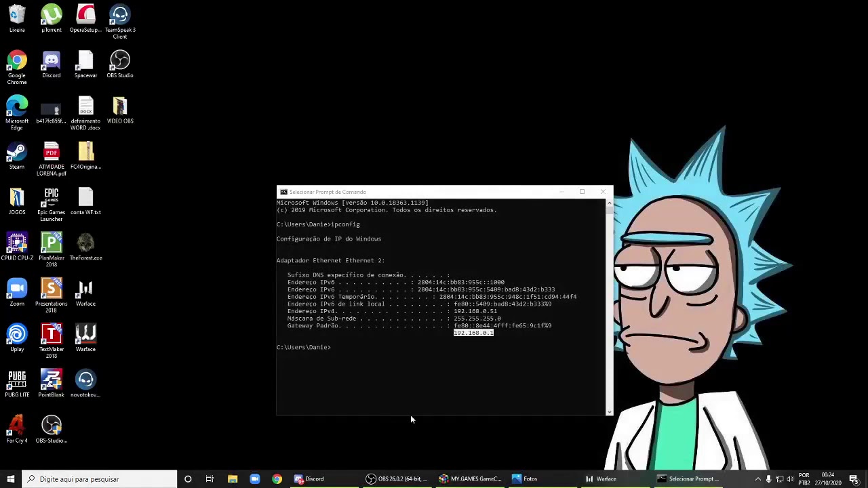Switch to the Fotos taskbar window
Image resolution: width=868 pixels, height=488 pixels.
(x=542, y=479)
